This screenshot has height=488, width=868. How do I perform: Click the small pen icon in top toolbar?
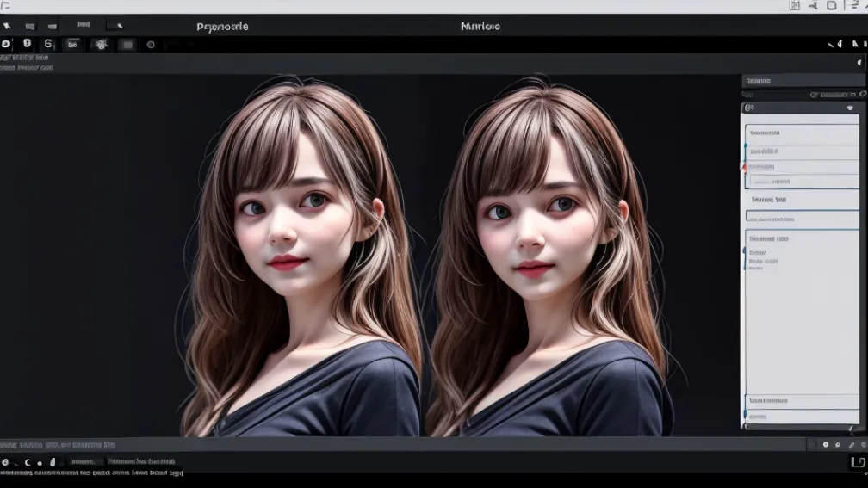[x=119, y=26]
